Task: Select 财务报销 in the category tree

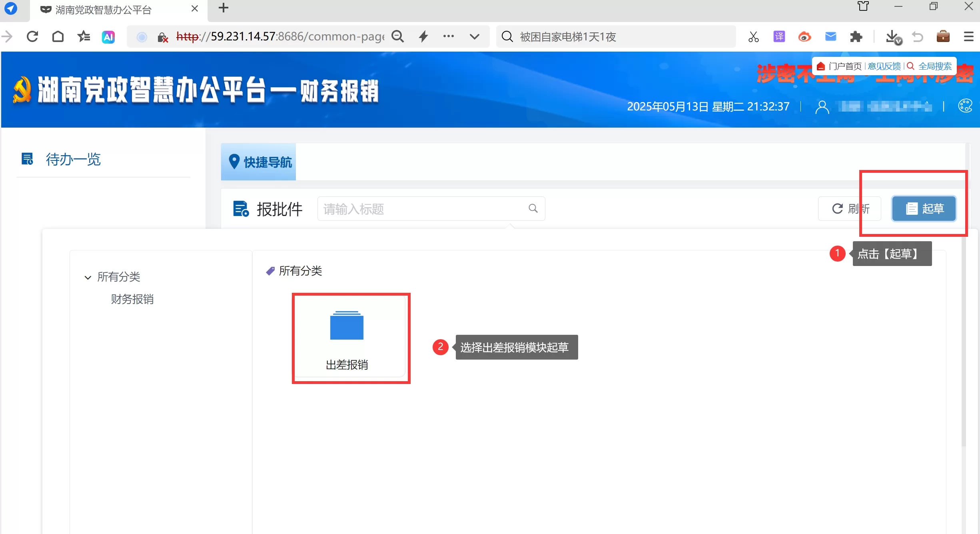Action: point(132,299)
